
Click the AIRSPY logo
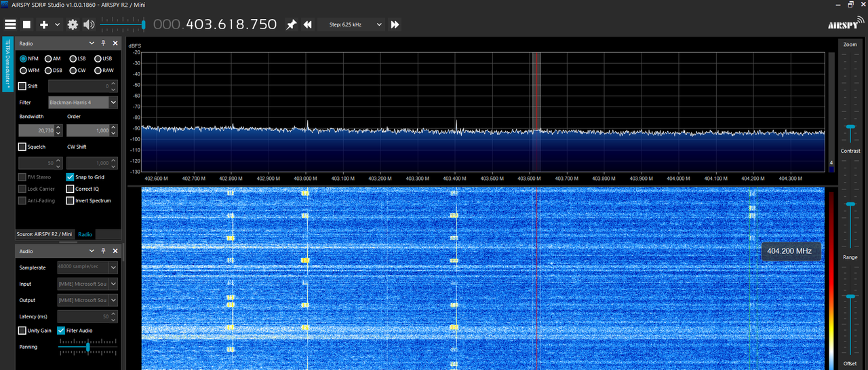point(844,24)
